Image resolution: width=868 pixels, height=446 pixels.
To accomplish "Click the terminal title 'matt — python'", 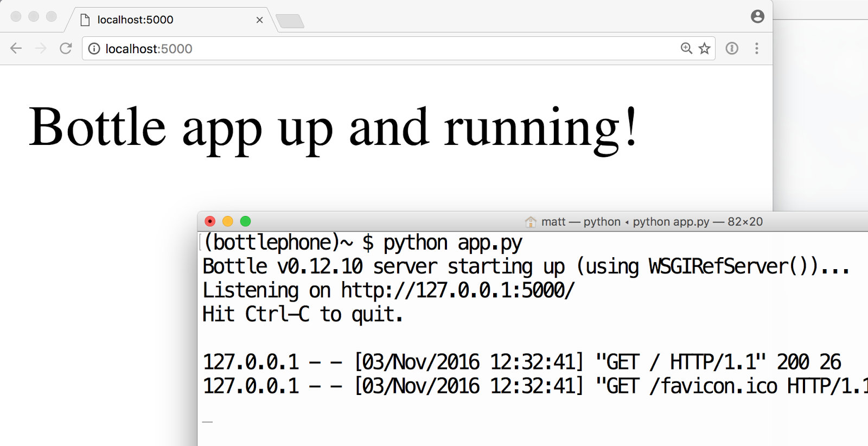I will click(581, 222).
